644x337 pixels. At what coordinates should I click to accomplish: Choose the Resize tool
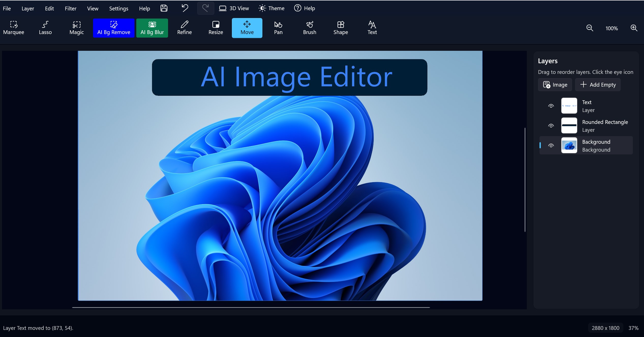[x=216, y=28]
